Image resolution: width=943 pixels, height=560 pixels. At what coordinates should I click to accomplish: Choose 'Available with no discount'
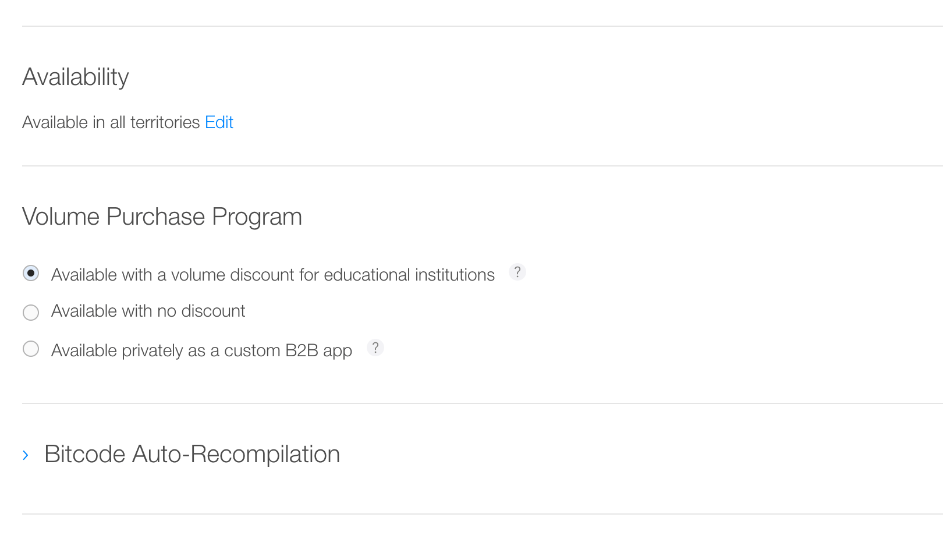31,312
